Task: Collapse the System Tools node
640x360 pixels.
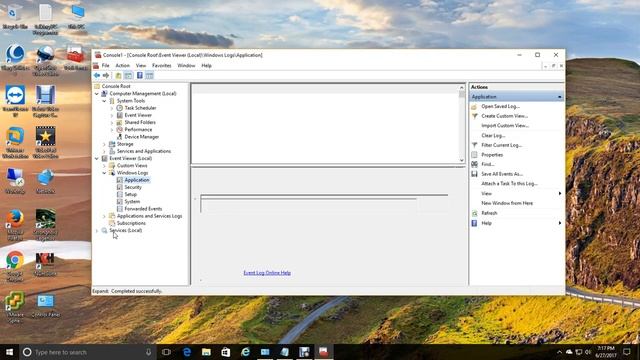Action: tap(104, 101)
